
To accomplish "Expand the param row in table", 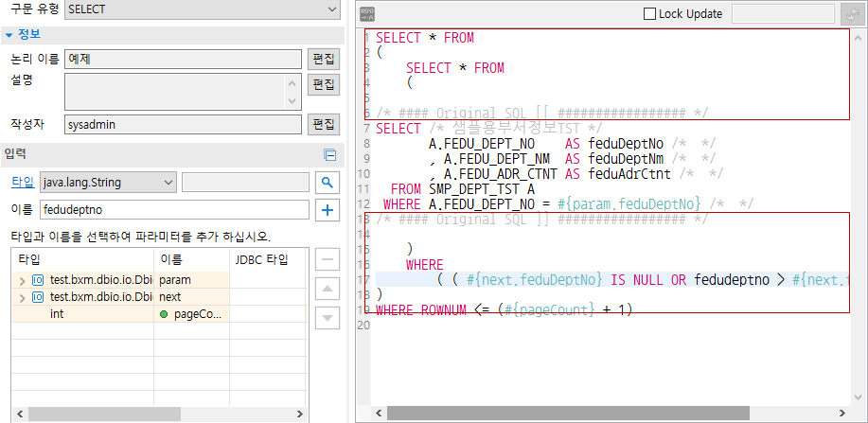I will [x=22, y=280].
